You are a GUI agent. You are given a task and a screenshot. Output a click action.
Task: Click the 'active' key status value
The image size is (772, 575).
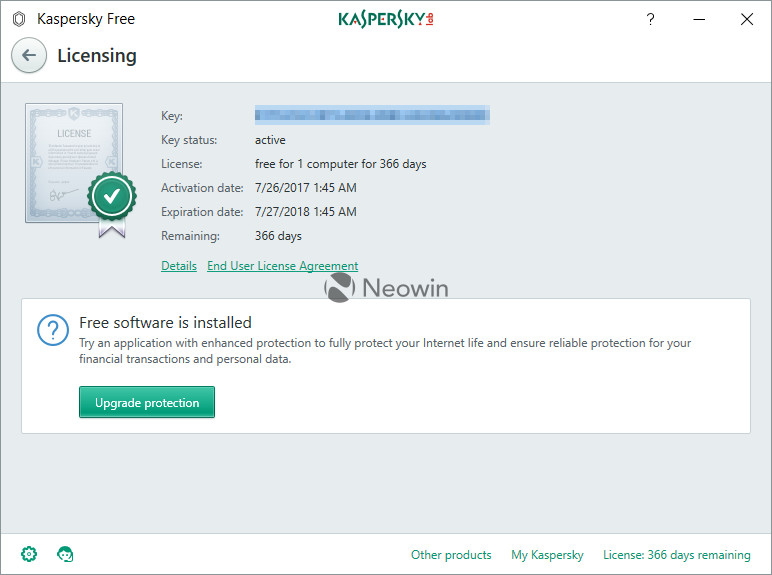pyautogui.click(x=270, y=140)
